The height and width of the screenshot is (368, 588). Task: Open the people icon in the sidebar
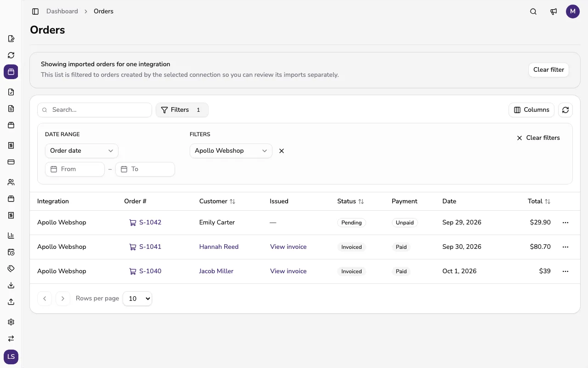(x=11, y=182)
